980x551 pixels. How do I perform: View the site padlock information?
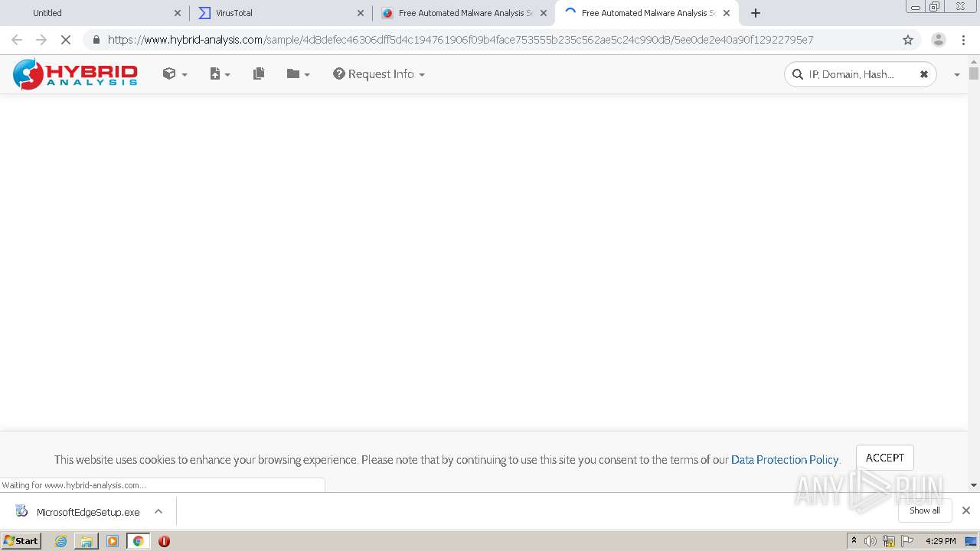pos(96,40)
